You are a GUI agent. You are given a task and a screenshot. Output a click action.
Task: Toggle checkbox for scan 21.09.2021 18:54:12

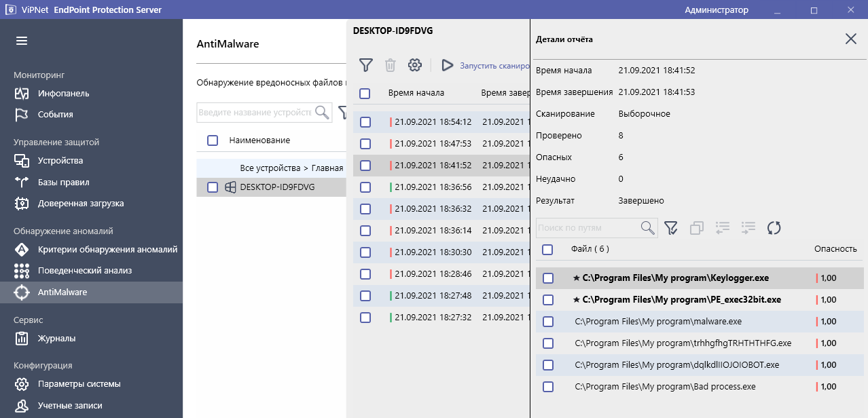pyautogui.click(x=365, y=121)
